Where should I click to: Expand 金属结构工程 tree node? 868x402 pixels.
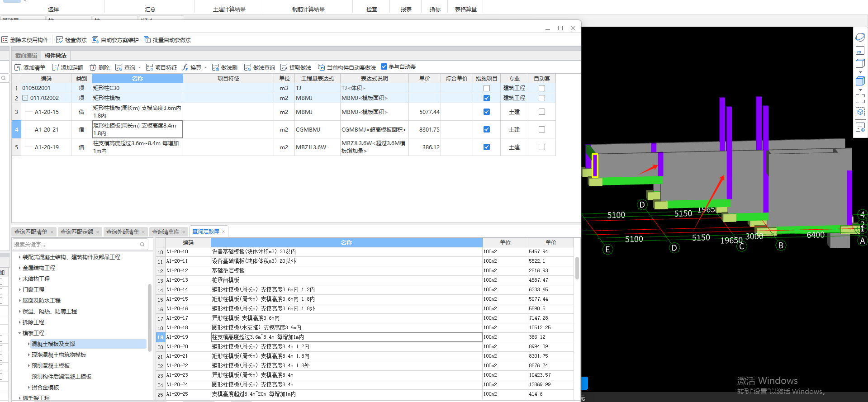coord(19,268)
